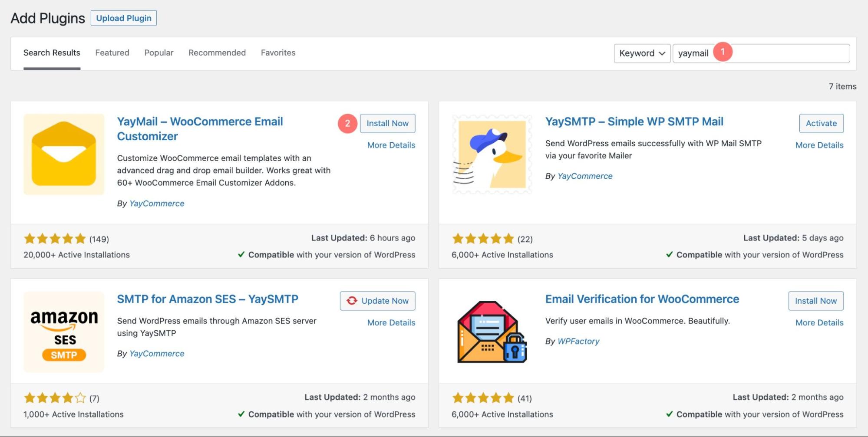This screenshot has width=868, height=437.
Task: Open the Recommended plugins tab
Action: click(217, 53)
